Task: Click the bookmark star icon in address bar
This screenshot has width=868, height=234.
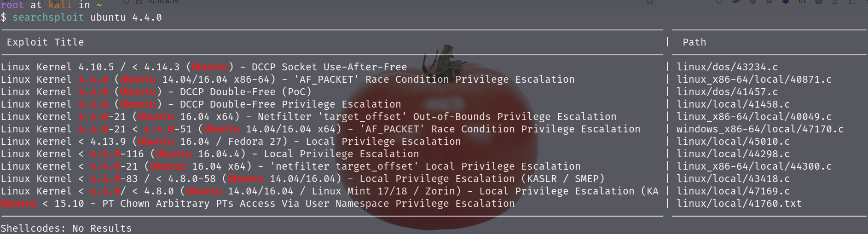Action: tap(650, 1)
